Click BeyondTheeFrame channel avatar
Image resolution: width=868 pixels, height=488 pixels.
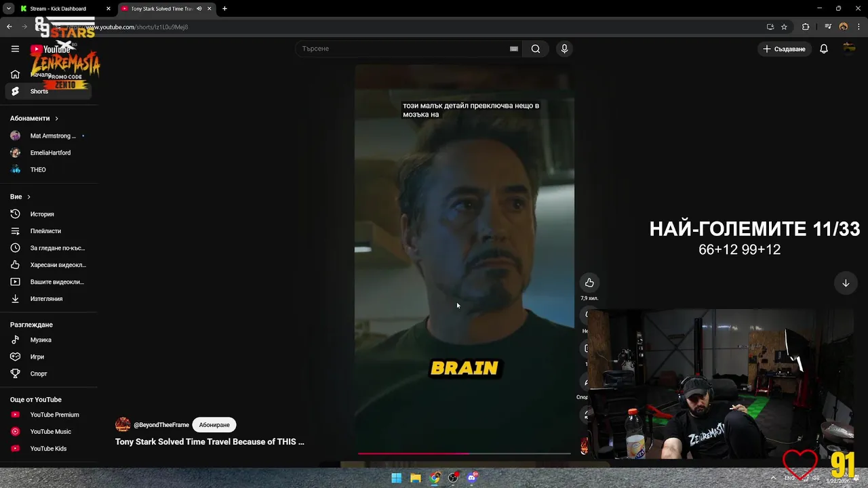tap(123, 425)
